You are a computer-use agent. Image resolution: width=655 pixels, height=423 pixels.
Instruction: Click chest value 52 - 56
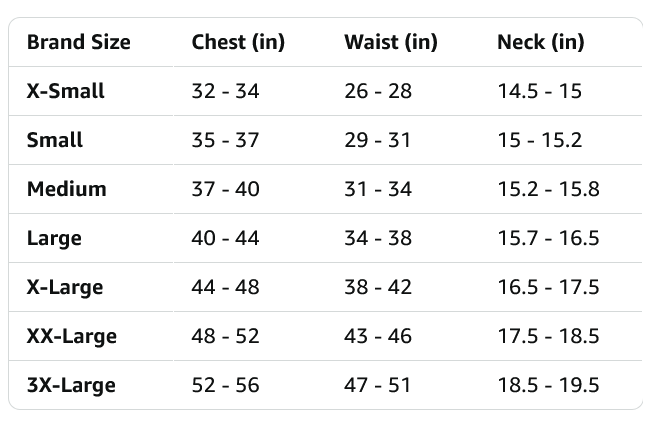[225, 385]
